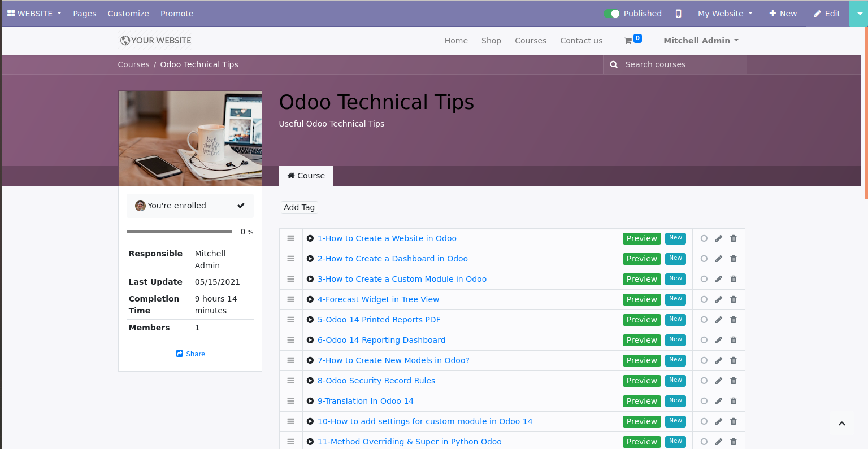Go to Home nav item
This screenshot has width=868, height=449.
point(456,41)
